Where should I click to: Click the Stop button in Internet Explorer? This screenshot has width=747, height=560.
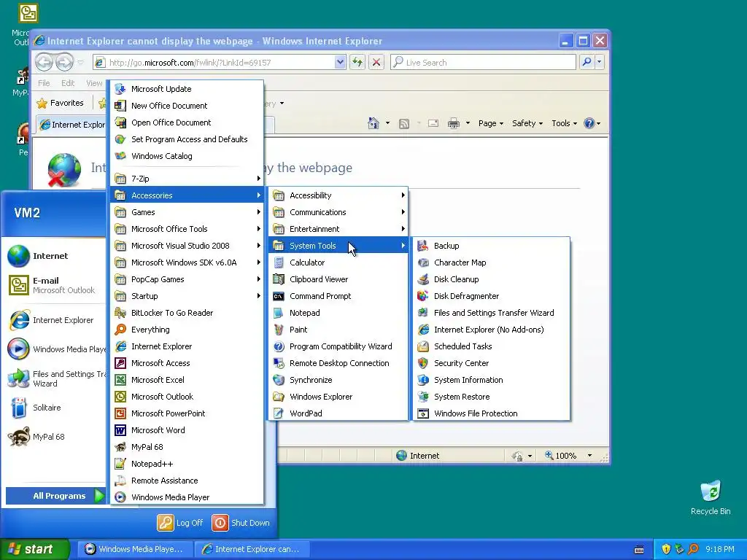[376, 62]
